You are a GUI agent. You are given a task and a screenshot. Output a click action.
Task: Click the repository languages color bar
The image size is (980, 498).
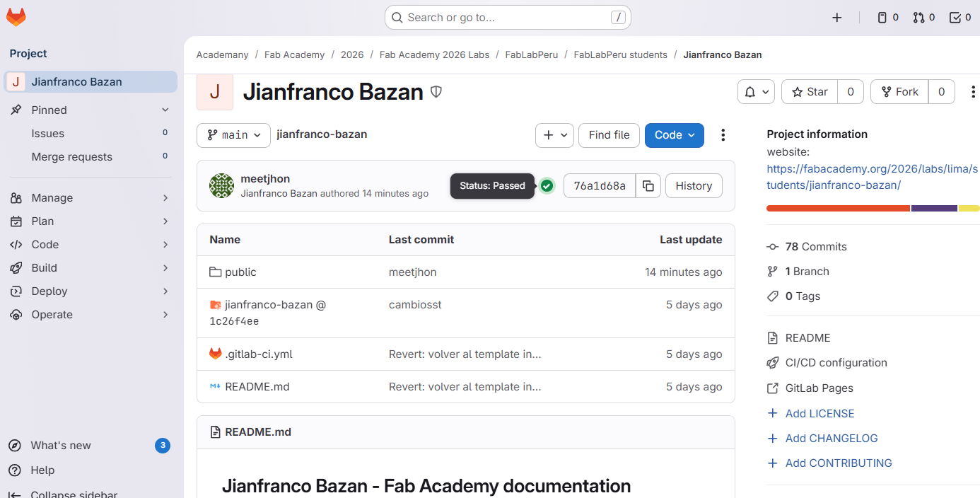(x=873, y=209)
